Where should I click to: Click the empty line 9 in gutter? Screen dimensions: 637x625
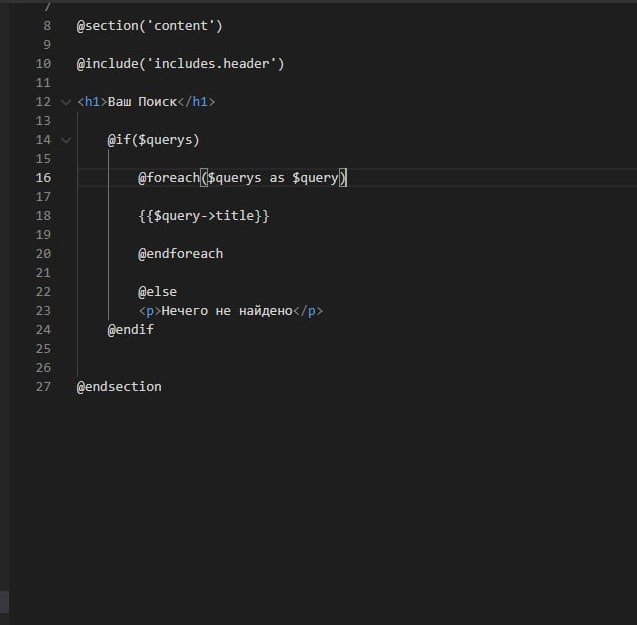tap(47, 45)
